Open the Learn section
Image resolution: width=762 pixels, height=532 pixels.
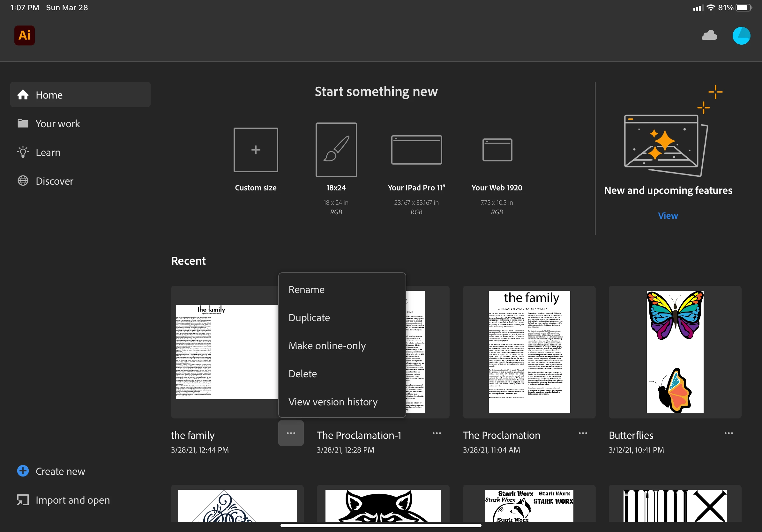[x=48, y=152]
